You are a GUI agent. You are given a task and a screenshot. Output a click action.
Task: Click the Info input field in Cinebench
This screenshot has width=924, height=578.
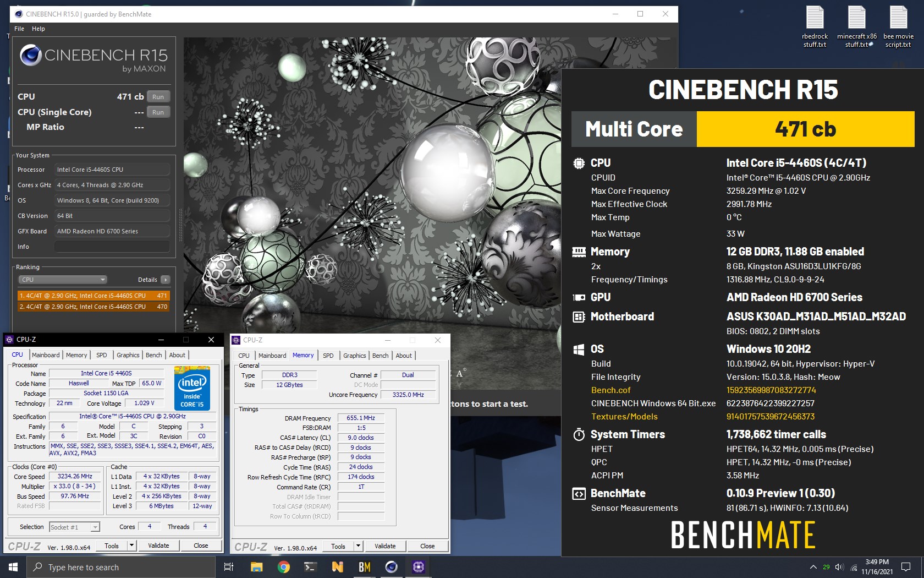(x=112, y=247)
